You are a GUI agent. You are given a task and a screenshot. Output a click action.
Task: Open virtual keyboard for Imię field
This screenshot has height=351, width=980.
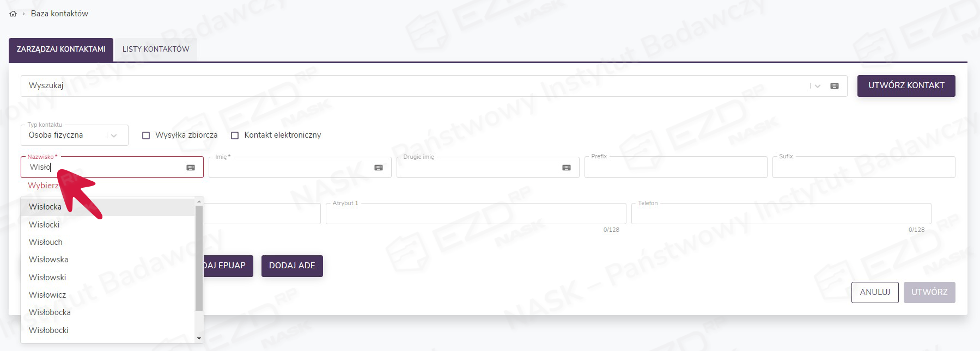pyautogui.click(x=379, y=168)
